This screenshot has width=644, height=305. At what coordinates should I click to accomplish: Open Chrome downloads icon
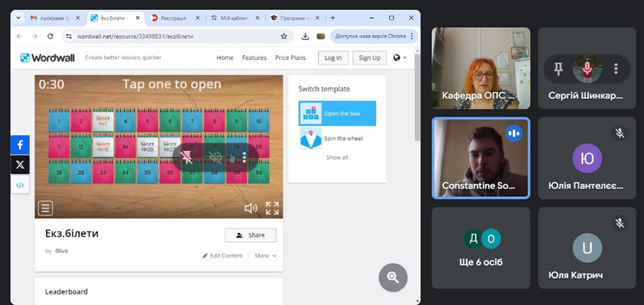[x=306, y=36]
